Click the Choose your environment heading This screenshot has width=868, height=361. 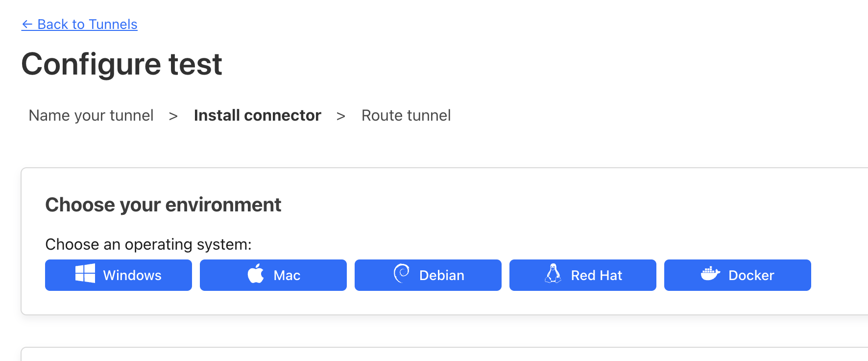[163, 205]
